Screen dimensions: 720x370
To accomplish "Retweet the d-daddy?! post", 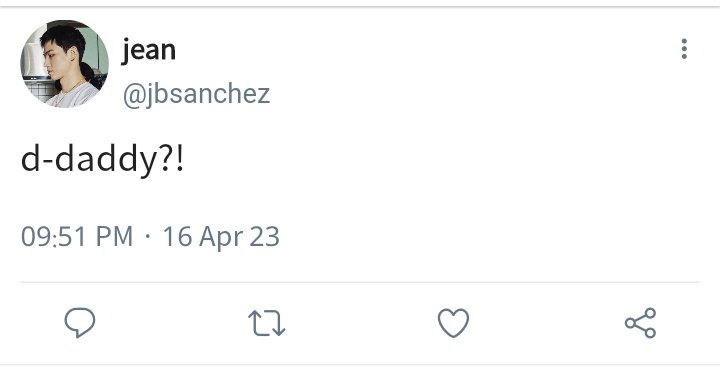I will point(267,323).
